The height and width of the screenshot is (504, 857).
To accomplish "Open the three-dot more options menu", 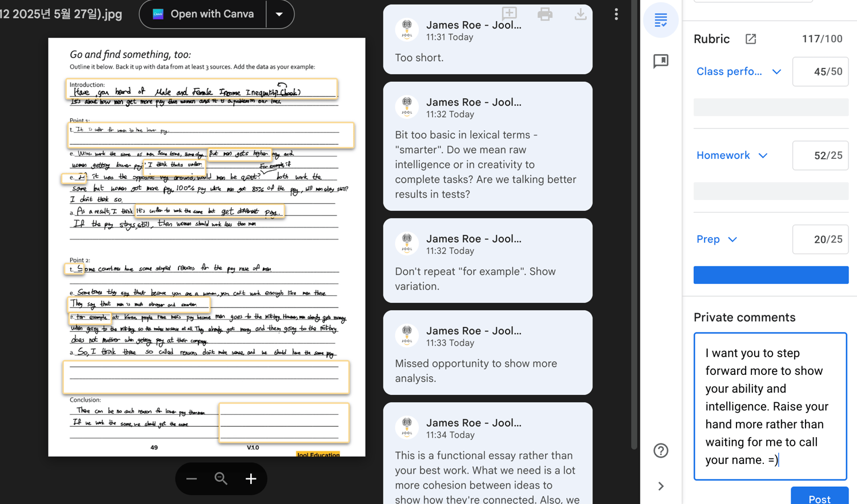I will pos(616,14).
